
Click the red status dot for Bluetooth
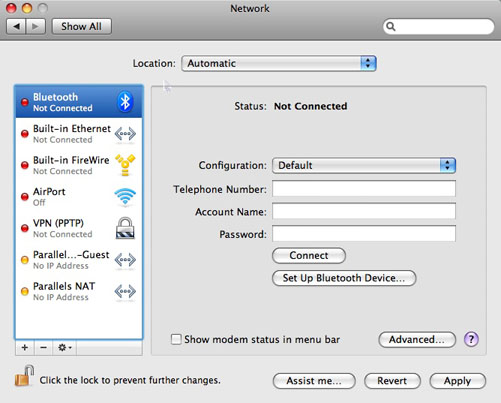tap(25, 102)
